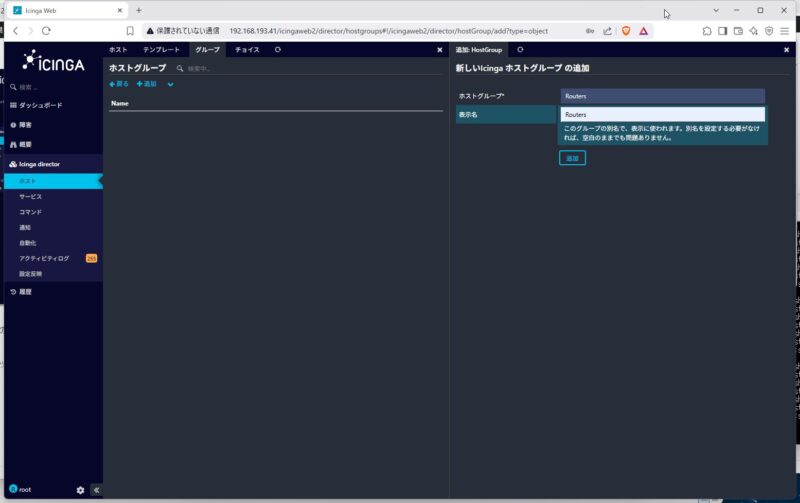Screen dimensions: 800x503
Task: Open the browser hamburger menu
Action: [785, 31]
